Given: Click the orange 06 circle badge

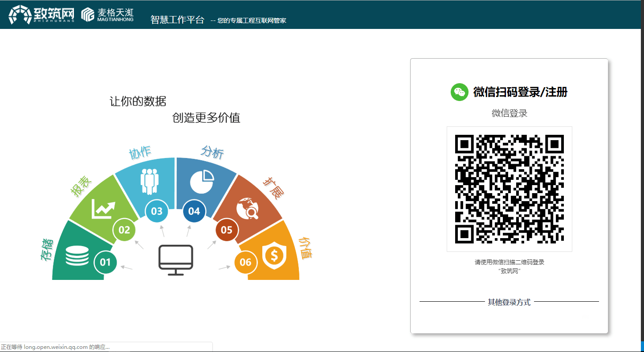Looking at the screenshot, I should (246, 262).
